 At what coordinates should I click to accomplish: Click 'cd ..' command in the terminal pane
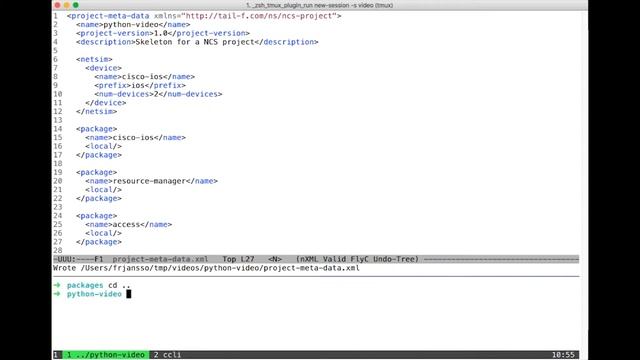(119, 285)
